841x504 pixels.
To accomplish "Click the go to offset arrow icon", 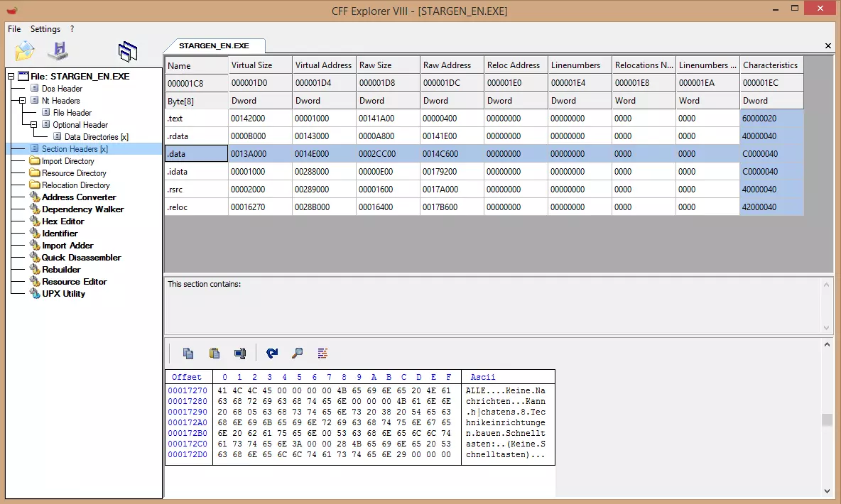I will (x=272, y=353).
